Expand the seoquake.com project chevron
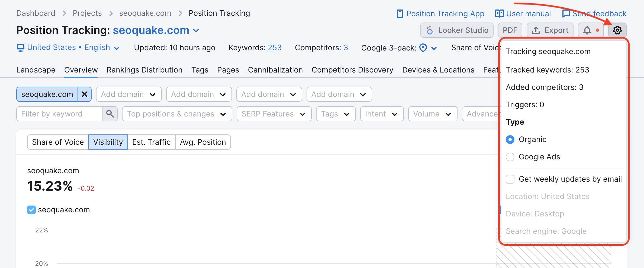This screenshot has width=644, height=268. pos(196,31)
